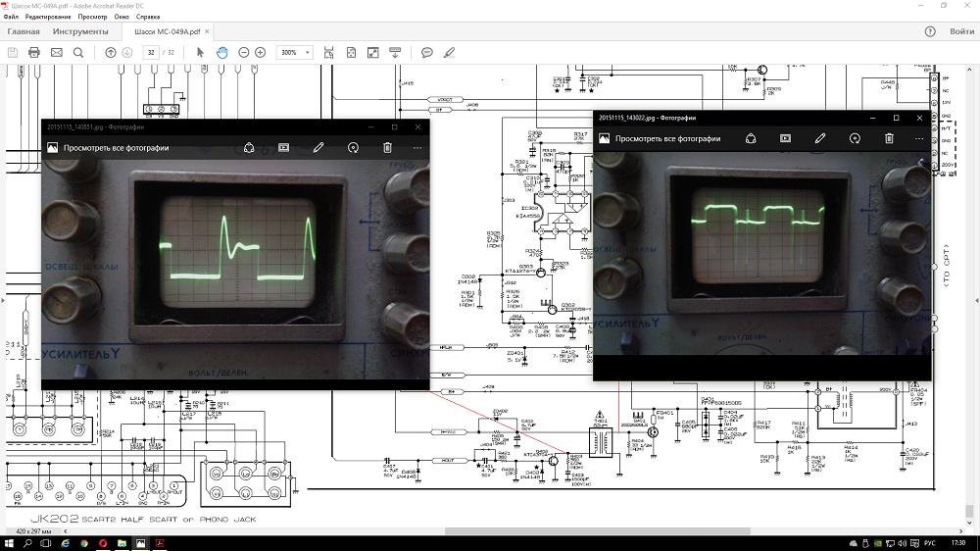Open the 300% zoom level dropdown
The image size is (980, 551).
(295, 52)
